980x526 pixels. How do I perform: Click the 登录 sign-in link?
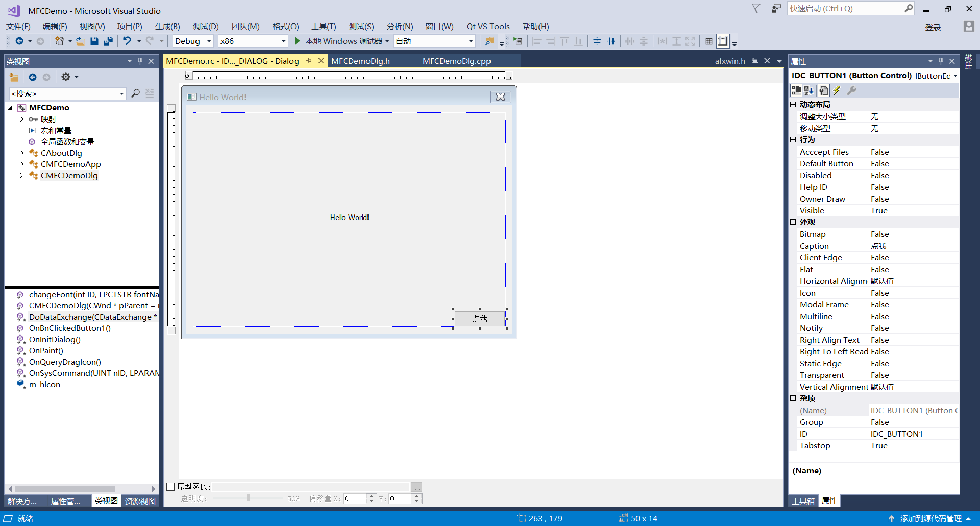(x=933, y=27)
